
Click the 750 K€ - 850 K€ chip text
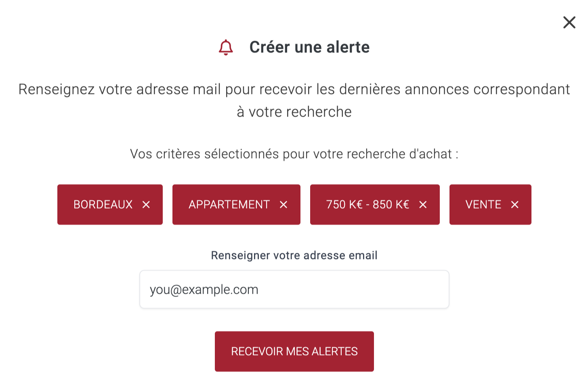(367, 205)
